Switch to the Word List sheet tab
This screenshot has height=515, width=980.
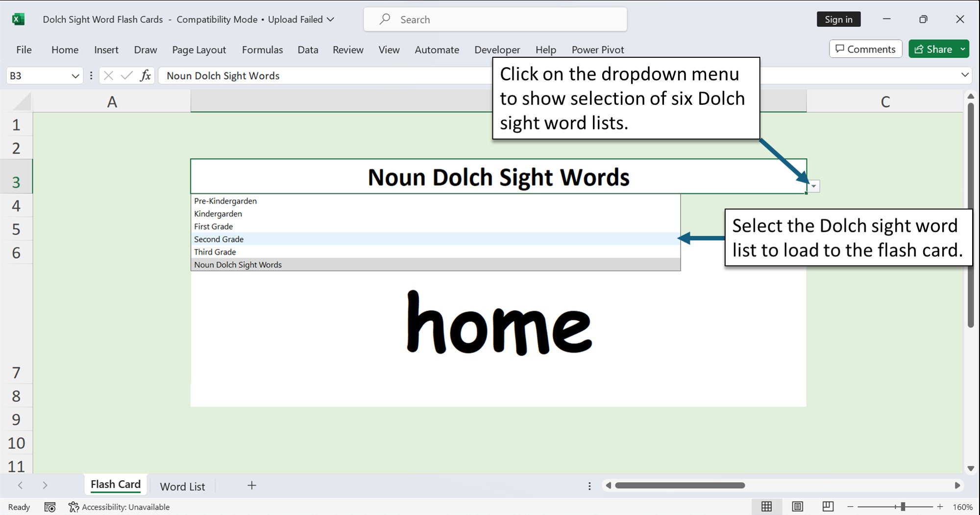pos(182,486)
